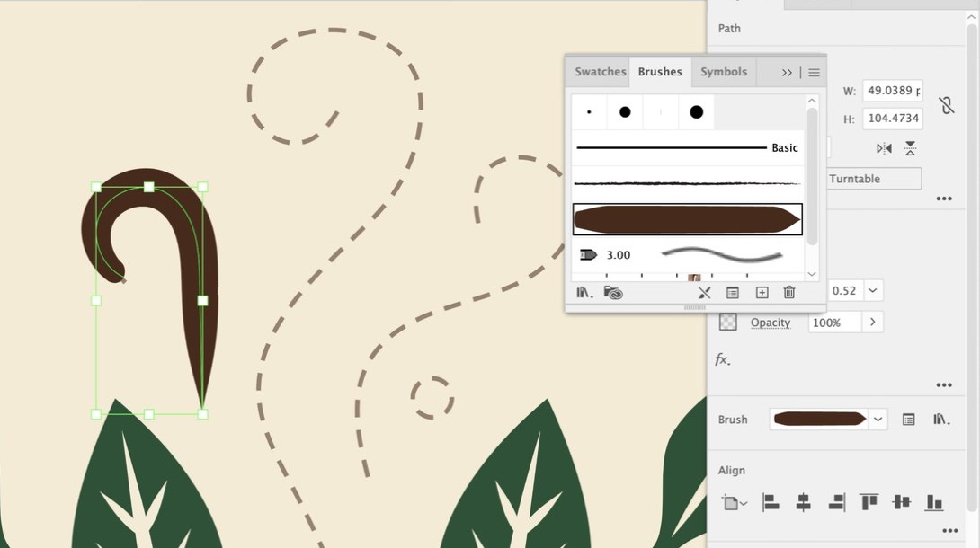
Task: Align objects to the right edge
Action: coord(836,502)
